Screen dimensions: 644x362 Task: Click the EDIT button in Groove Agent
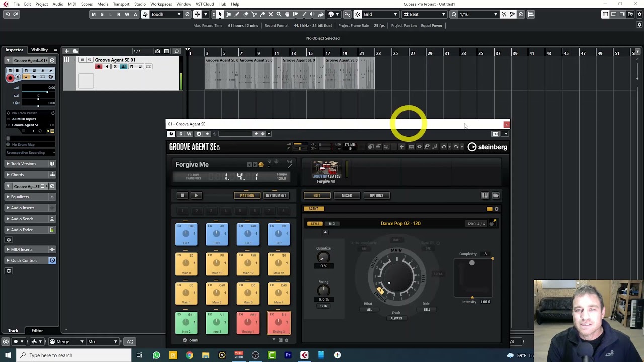317,196
